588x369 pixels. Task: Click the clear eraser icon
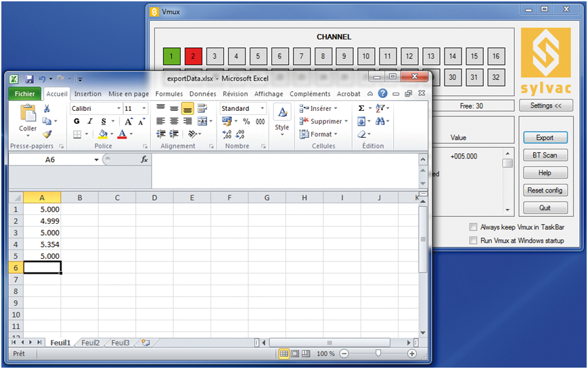[x=361, y=134]
